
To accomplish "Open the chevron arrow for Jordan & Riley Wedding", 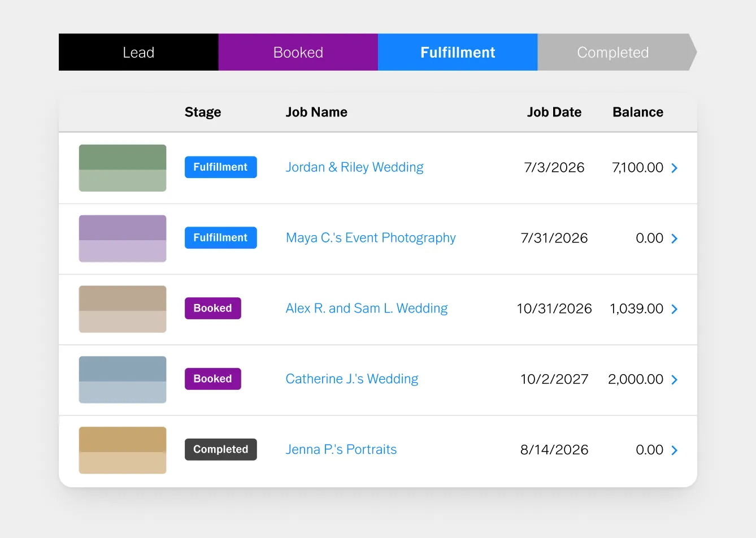I will coord(674,168).
